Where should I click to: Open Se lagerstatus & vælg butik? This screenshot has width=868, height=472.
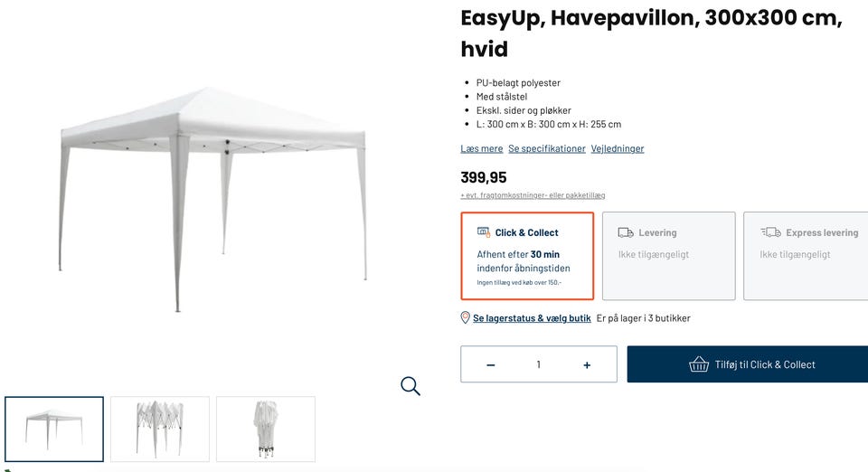(x=532, y=318)
